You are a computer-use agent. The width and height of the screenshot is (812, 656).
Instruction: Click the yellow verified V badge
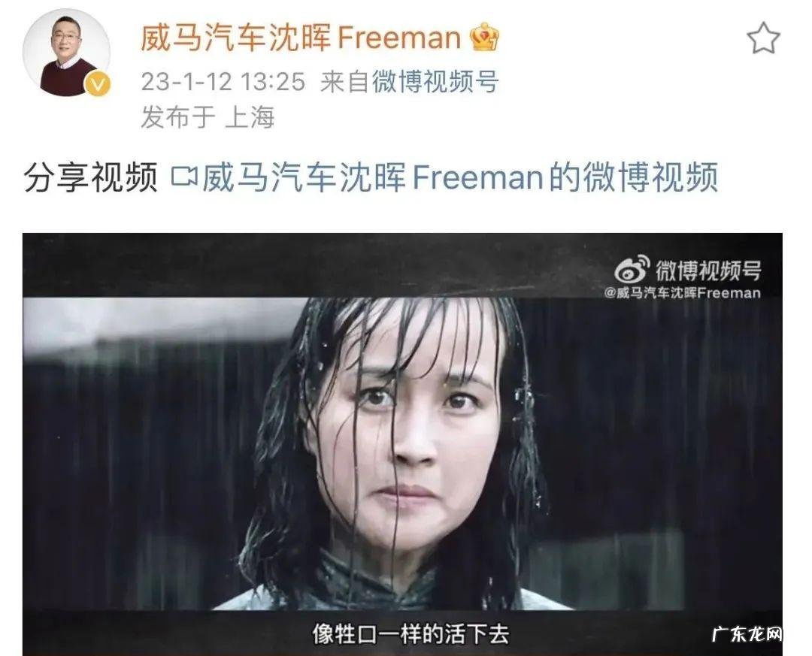point(97,83)
